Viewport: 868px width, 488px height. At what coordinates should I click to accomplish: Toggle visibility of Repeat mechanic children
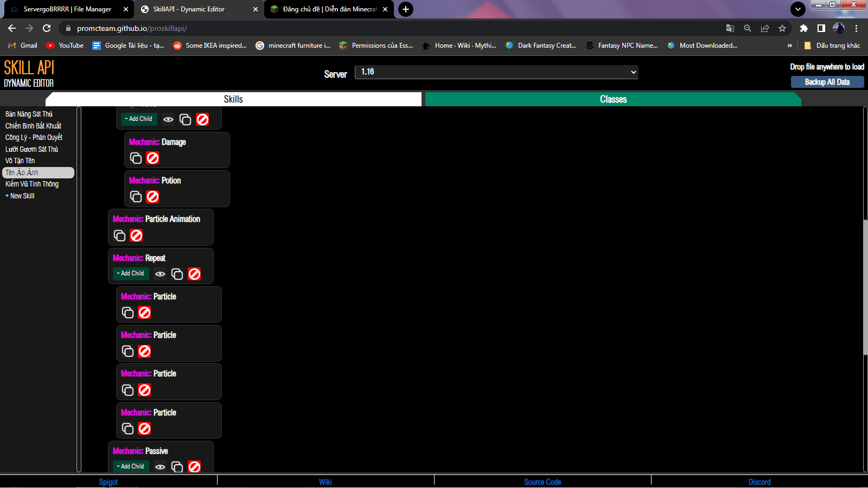point(160,274)
